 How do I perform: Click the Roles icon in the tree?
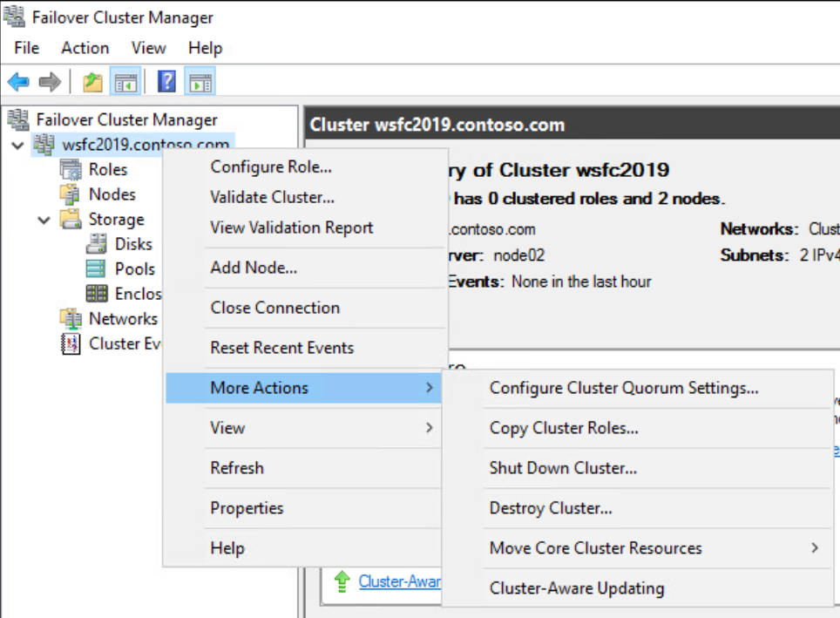(71, 169)
